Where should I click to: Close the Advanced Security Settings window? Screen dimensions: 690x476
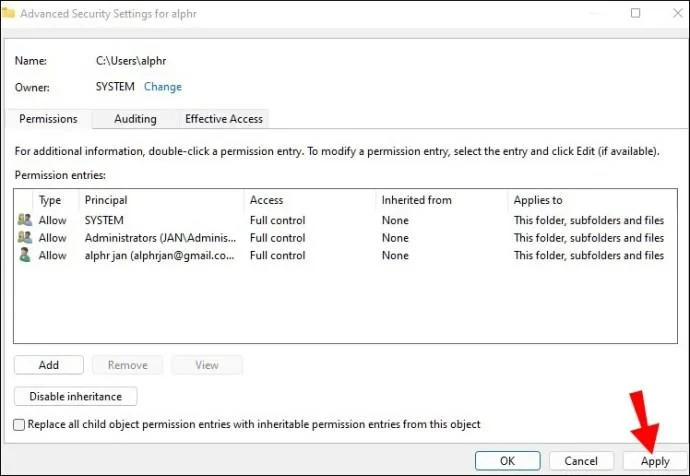coord(678,13)
